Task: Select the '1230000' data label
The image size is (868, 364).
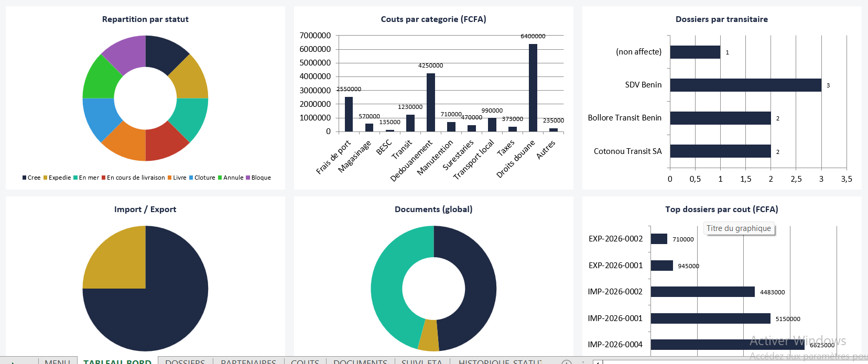Action: pyautogui.click(x=410, y=107)
